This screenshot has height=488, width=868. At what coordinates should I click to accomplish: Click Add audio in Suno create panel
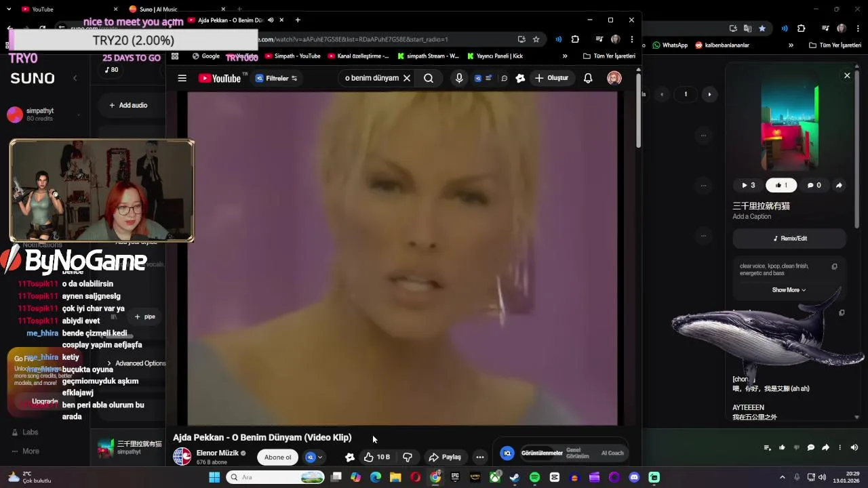[128, 105]
